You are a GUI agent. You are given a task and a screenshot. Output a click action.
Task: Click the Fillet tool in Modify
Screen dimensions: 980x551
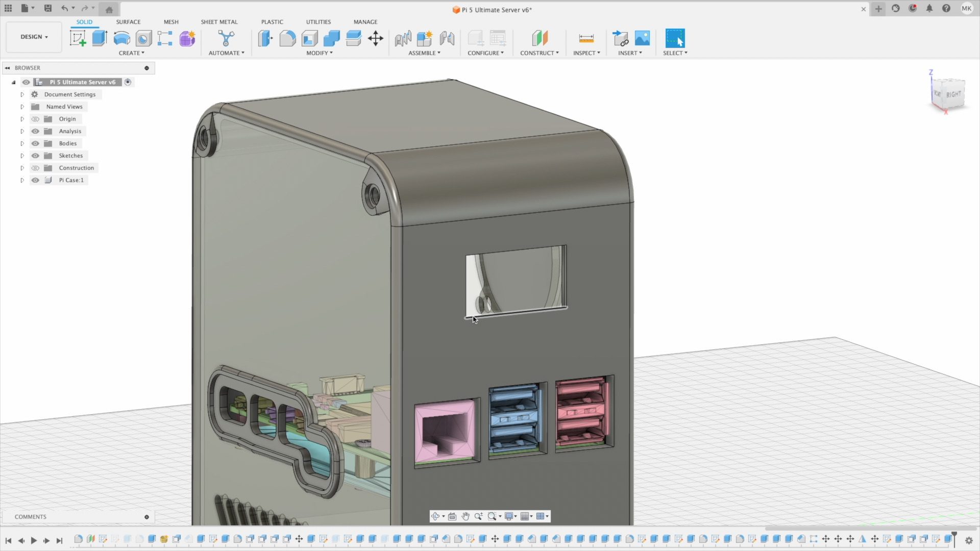pyautogui.click(x=287, y=38)
